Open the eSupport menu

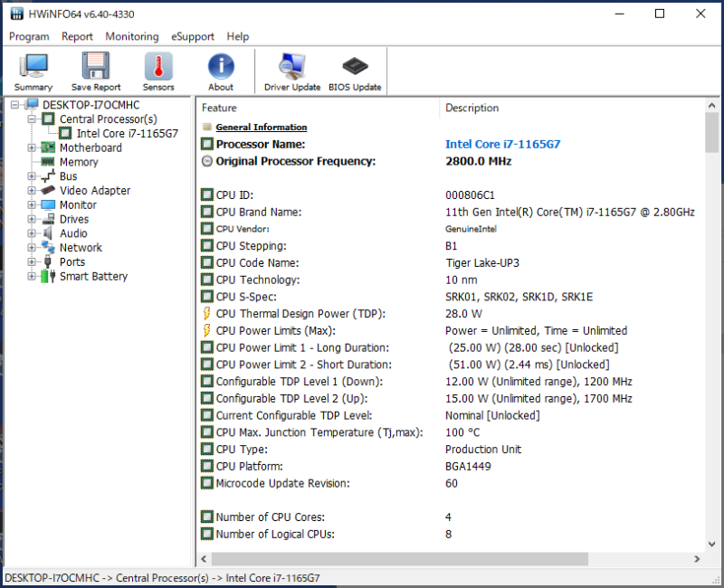(x=192, y=36)
